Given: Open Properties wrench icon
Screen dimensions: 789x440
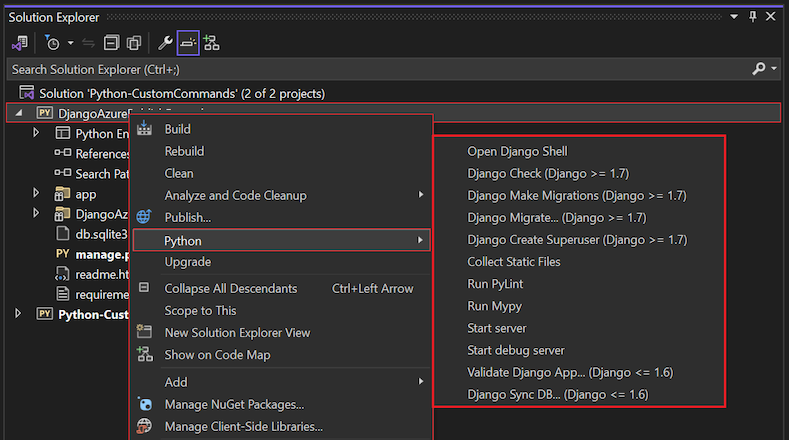Looking at the screenshot, I should tap(165, 43).
